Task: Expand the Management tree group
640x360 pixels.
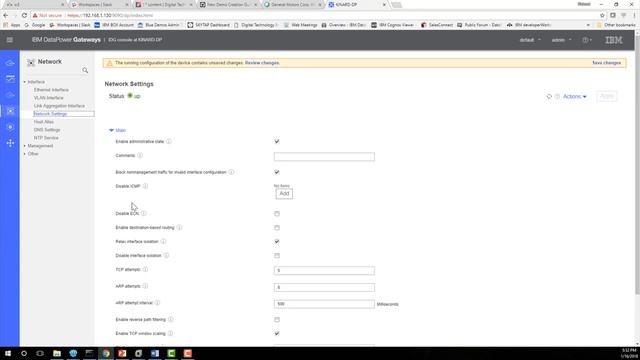Action: (x=24, y=146)
